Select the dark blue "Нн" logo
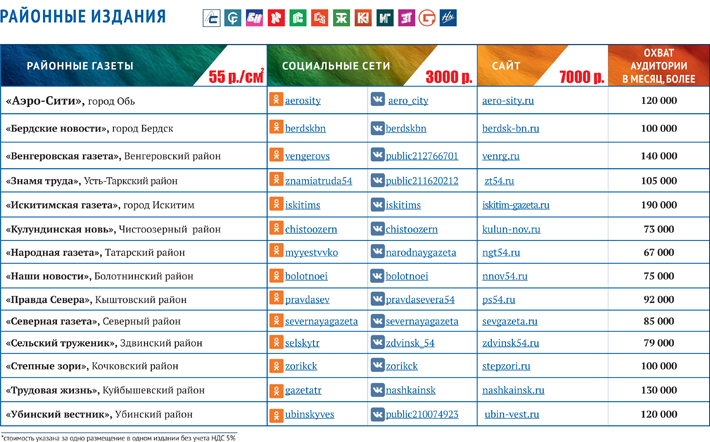 click(x=449, y=18)
